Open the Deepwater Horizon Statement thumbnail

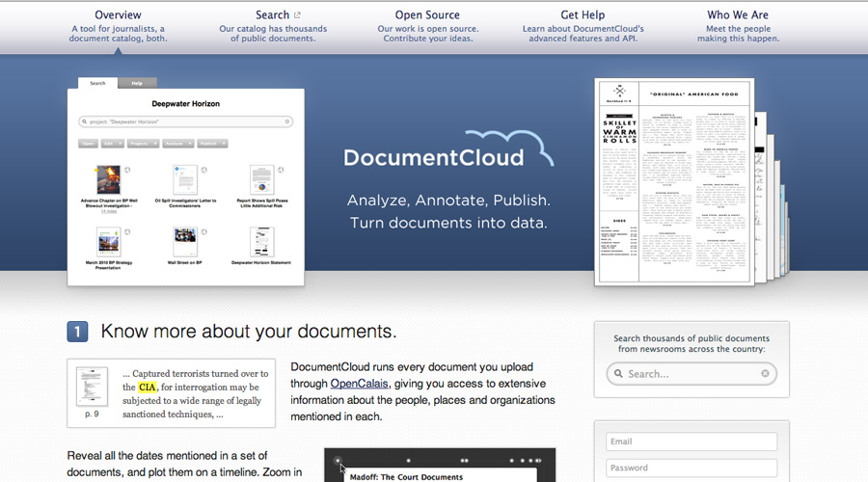point(261,242)
